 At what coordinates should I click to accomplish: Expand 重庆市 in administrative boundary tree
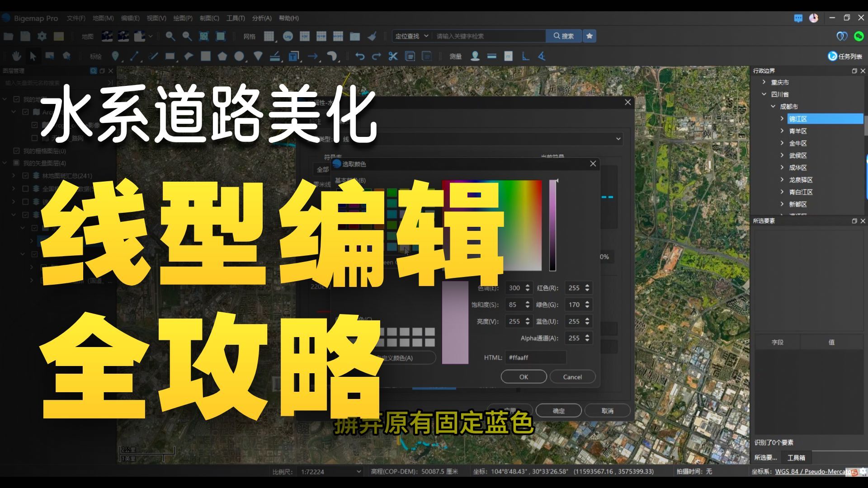pyautogui.click(x=764, y=82)
